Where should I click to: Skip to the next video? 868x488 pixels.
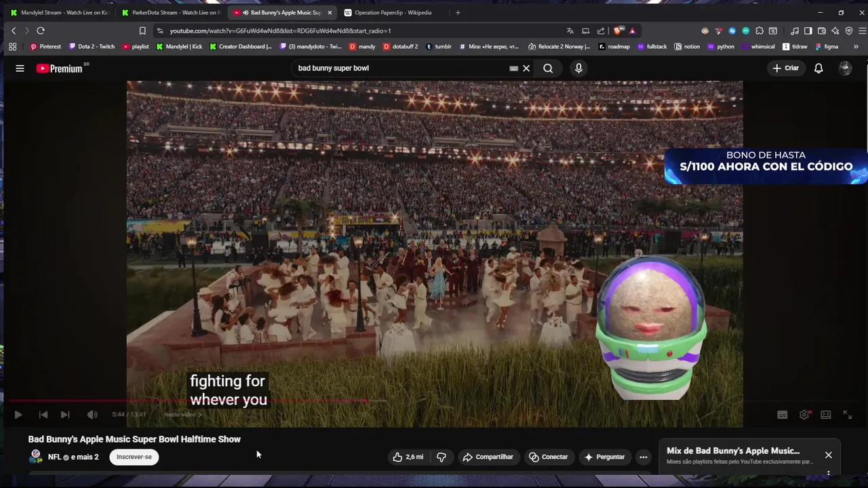coord(65,415)
